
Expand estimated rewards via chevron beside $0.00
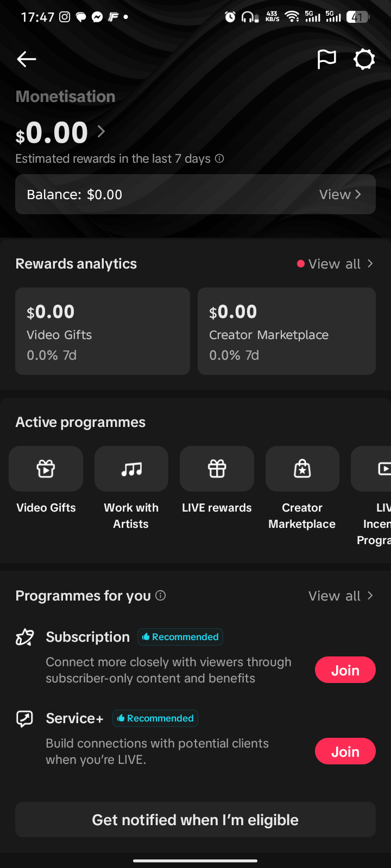point(101,131)
